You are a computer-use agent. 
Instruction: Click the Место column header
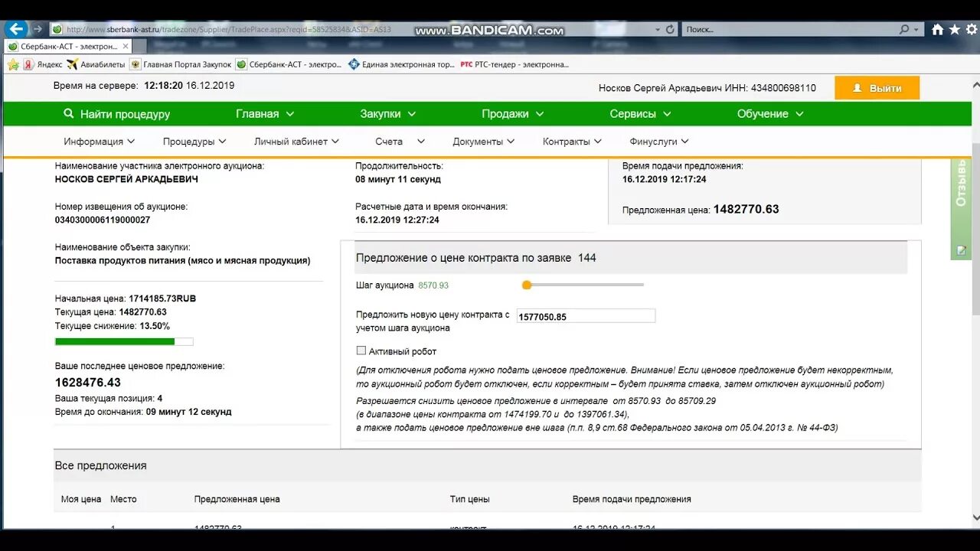pyautogui.click(x=123, y=499)
